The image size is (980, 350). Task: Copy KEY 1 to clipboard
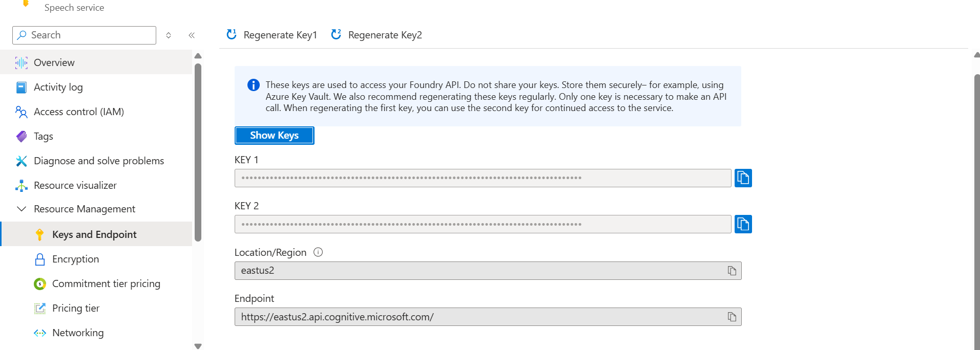click(x=743, y=178)
